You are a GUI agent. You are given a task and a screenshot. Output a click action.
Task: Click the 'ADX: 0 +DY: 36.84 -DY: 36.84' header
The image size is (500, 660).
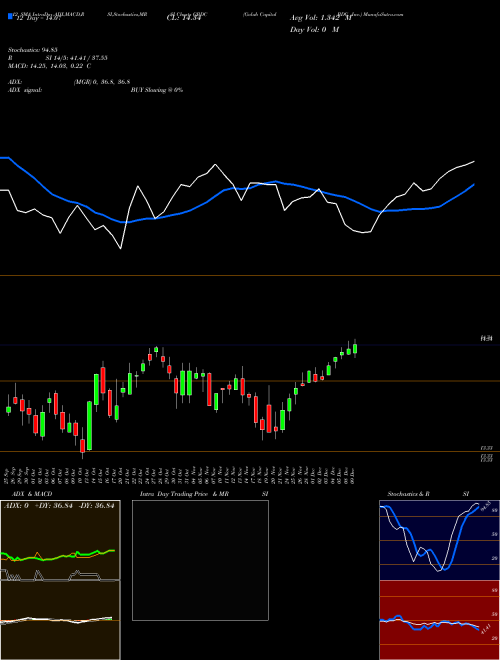59,506
